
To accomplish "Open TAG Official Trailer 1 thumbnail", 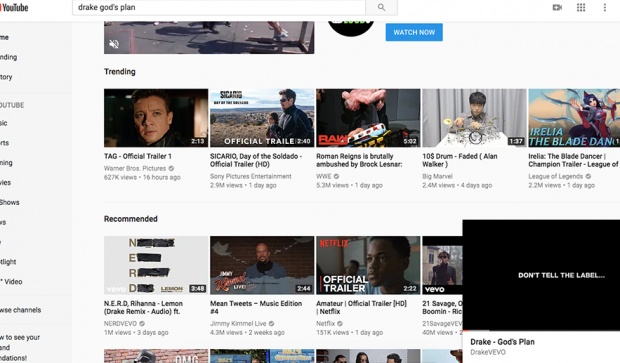I will click(x=156, y=118).
